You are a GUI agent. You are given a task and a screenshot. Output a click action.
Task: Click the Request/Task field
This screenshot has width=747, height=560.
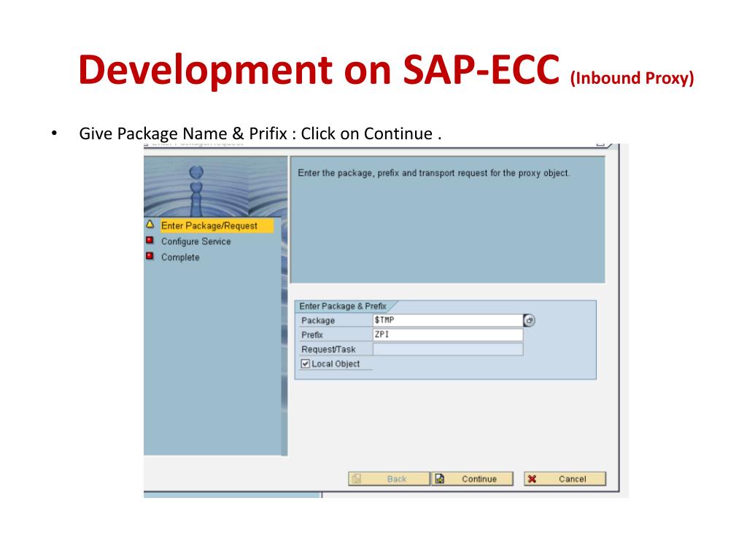[447, 349]
